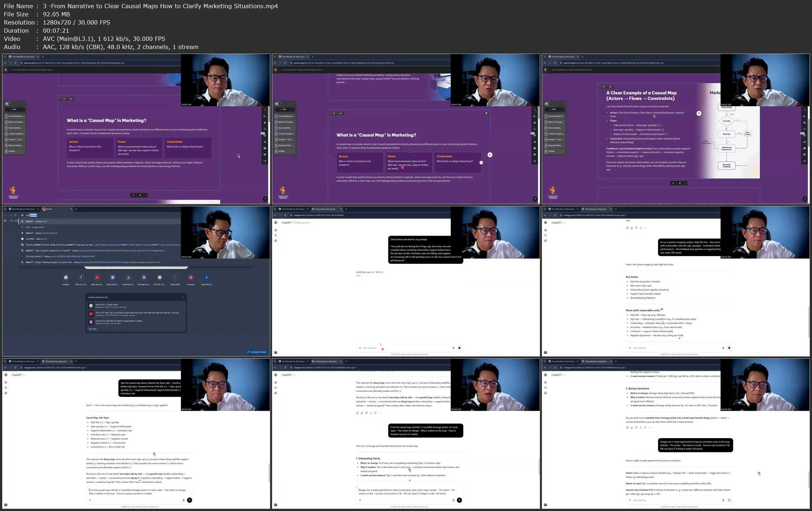This screenshot has width=812, height=511.
Task: Open the YouTube shortcut on the New Tab page
Action: click(97, 278)
